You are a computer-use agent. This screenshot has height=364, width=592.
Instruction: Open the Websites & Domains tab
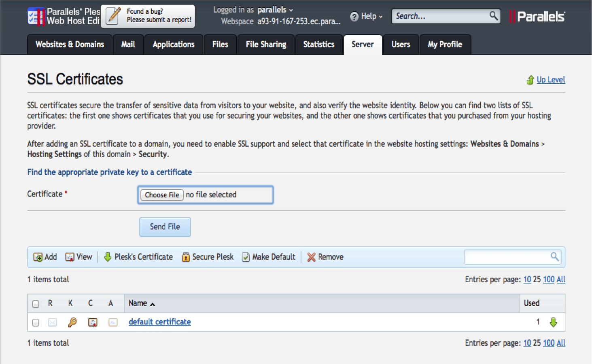click(x=70, y=44)
